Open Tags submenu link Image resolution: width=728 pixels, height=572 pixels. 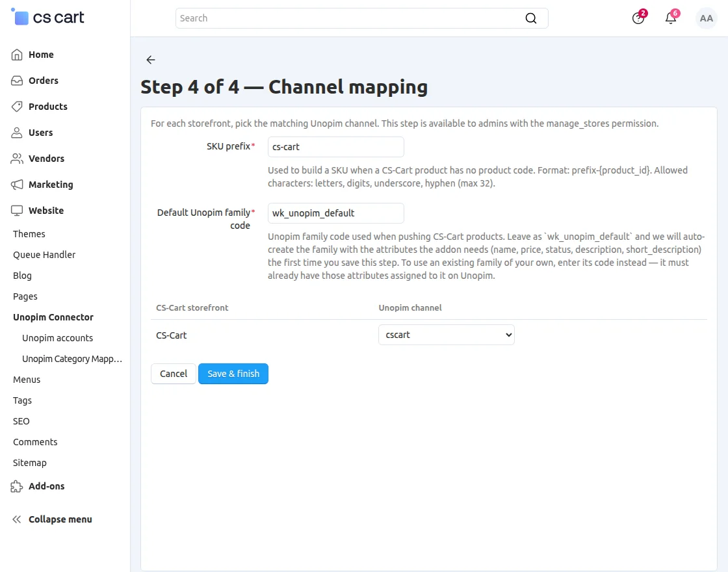(x=22, y=400)
